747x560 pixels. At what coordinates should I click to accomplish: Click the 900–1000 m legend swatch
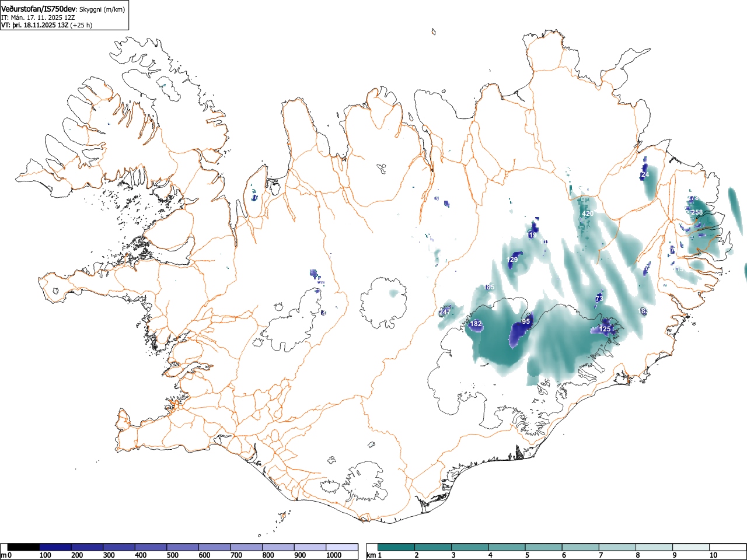pos(310,547)
